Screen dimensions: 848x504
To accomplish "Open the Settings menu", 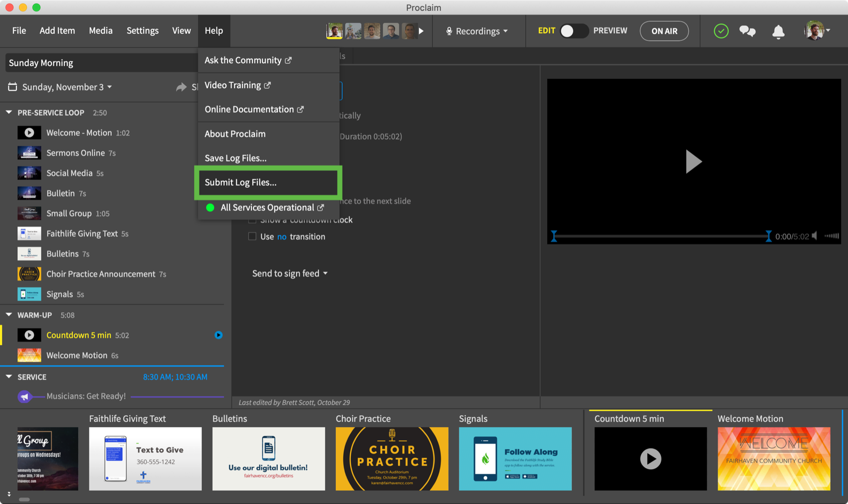I will point(142,30).
